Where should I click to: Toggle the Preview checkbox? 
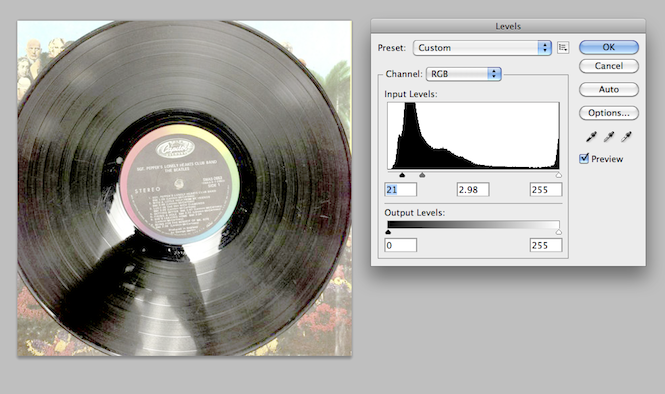(584, 159)
